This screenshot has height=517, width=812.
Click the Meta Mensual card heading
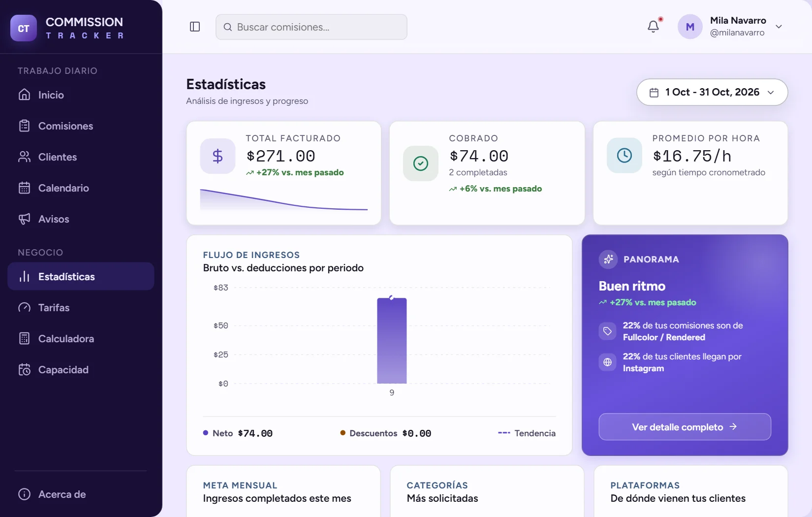click(x=240, y=485)
